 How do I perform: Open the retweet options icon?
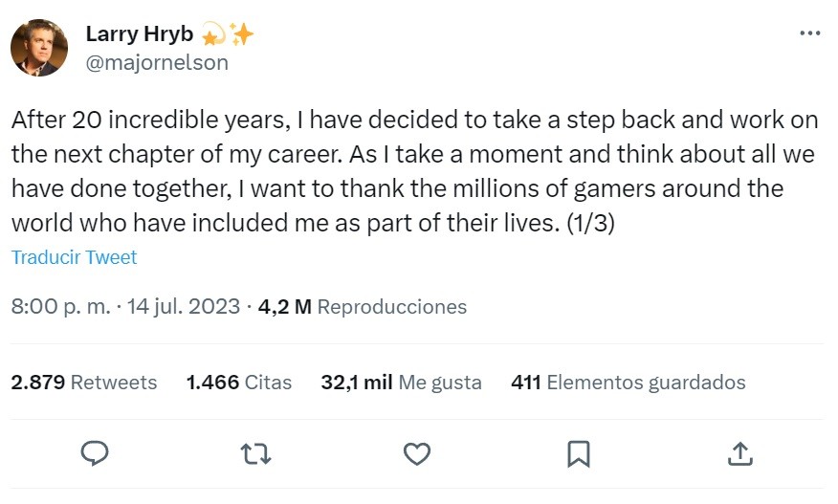click(255, 452)
